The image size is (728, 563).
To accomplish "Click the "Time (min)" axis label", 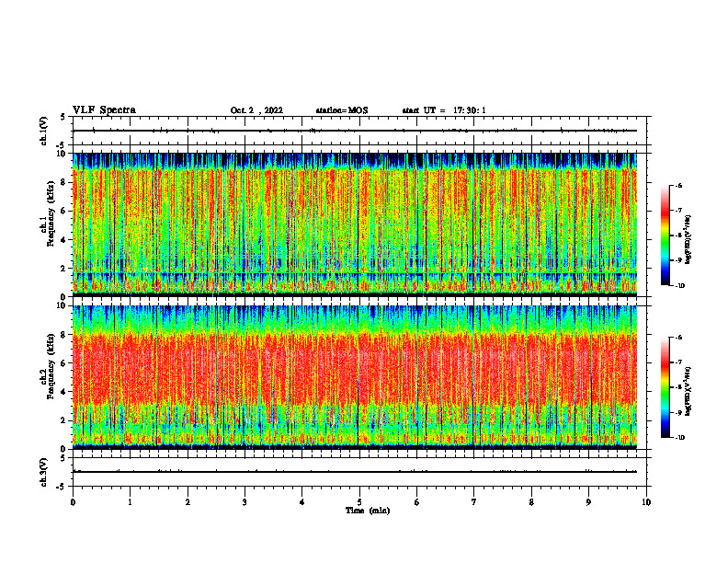I will point(368,511).
